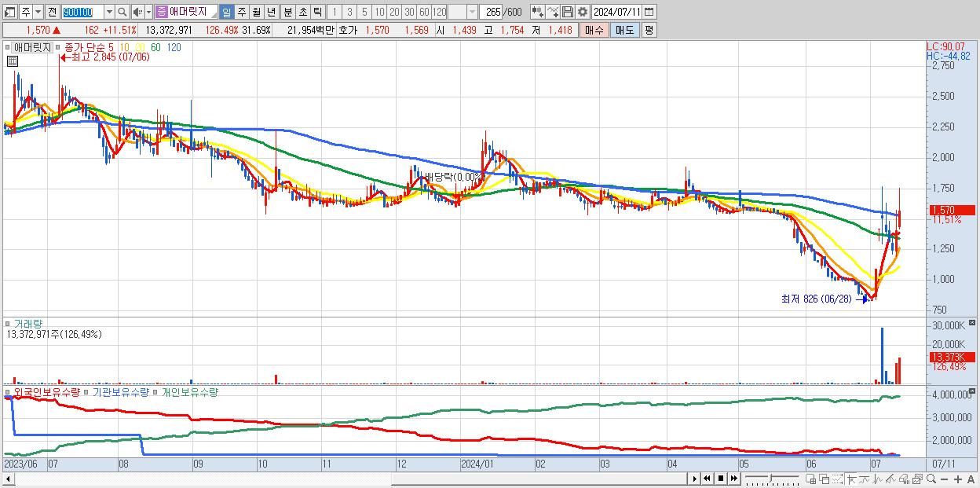Toggle the 거래량 volume marker square

[9, 323]
